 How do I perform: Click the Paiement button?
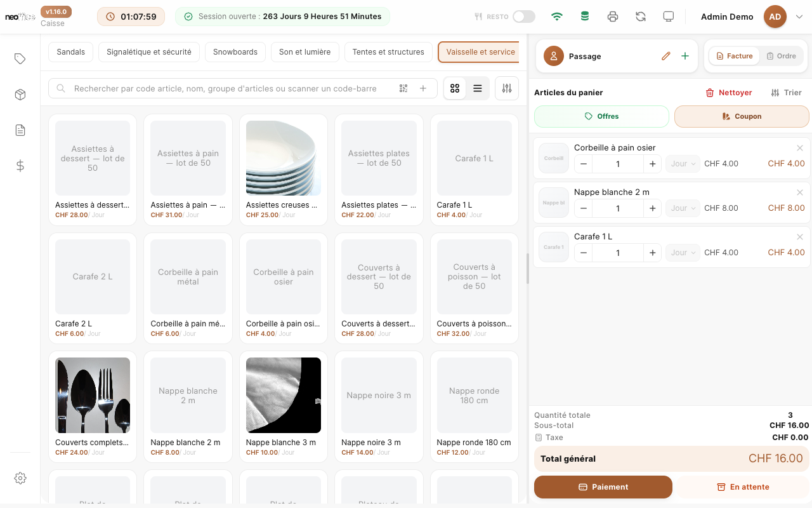tap(603, 487)
